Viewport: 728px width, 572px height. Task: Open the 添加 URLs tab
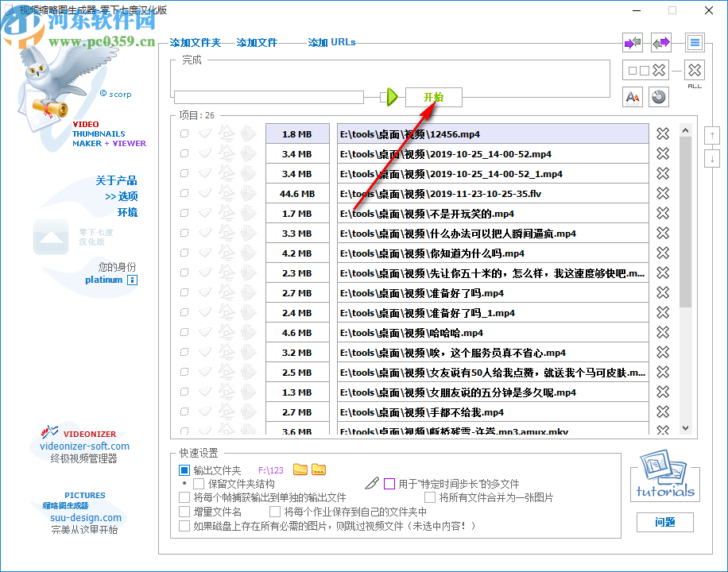pyautogui.click(x=331, y=42)
